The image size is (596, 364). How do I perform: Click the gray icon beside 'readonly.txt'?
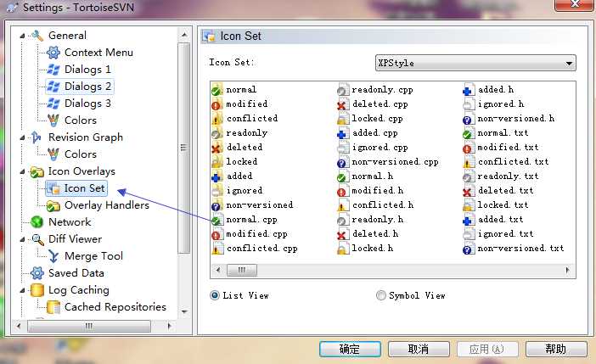pos(469,176)
